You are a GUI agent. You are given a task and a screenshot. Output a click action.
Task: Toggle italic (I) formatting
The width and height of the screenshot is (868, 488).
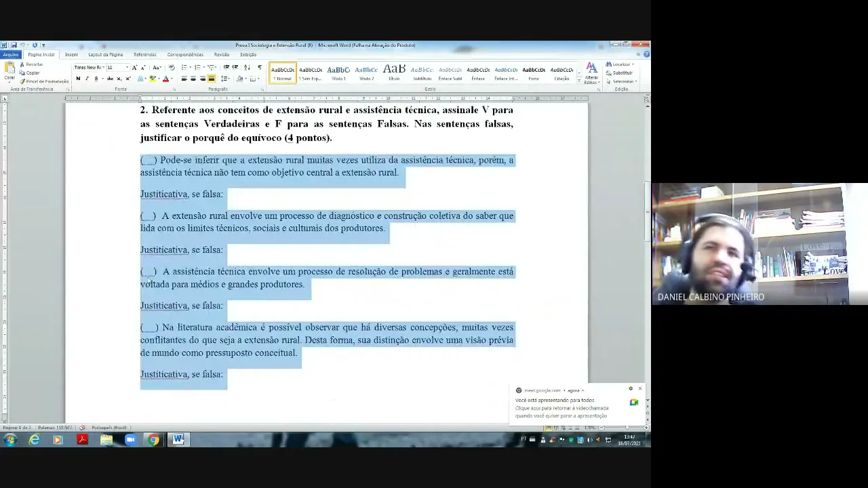point(87,79)
